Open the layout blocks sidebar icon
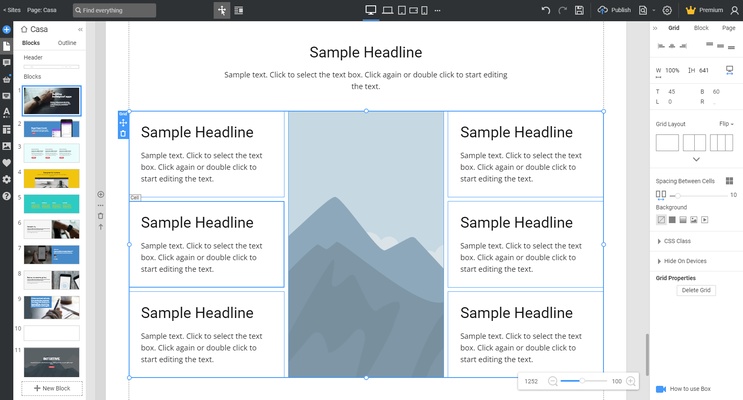The width and height of the screenshot is (743, 400). coord(6,129)
